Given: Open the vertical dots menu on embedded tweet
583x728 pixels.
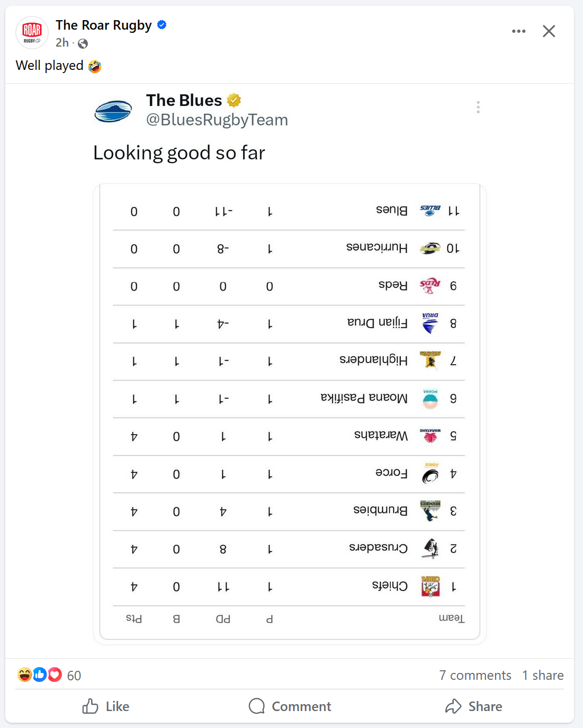Looking at the screenshot, I should [x=478, y=107].
